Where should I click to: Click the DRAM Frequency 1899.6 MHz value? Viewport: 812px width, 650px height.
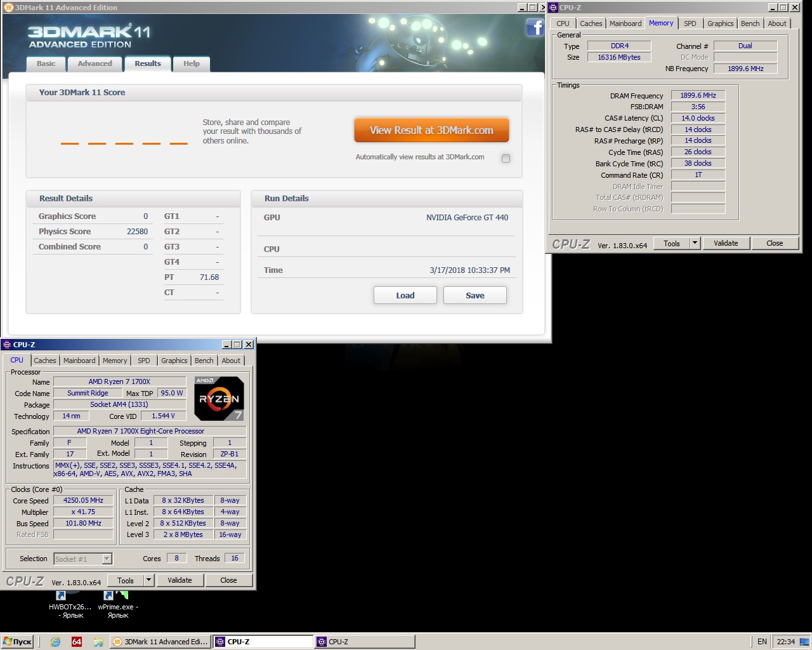[698, 95]
